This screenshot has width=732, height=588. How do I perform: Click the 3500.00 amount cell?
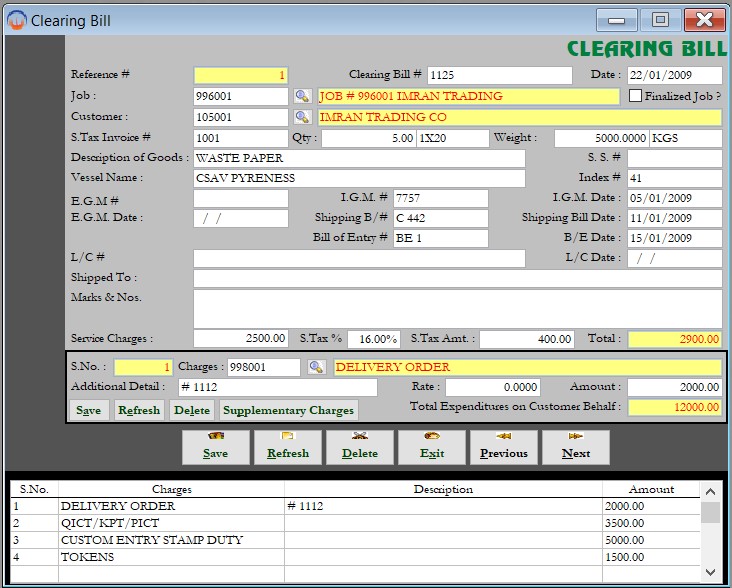pyautogui.click(x=651, y=523)
